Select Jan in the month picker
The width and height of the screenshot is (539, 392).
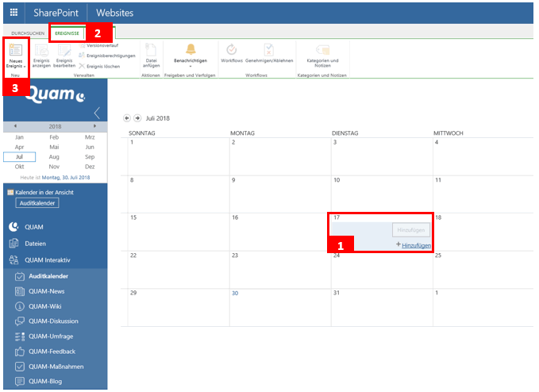click(19, 137)
